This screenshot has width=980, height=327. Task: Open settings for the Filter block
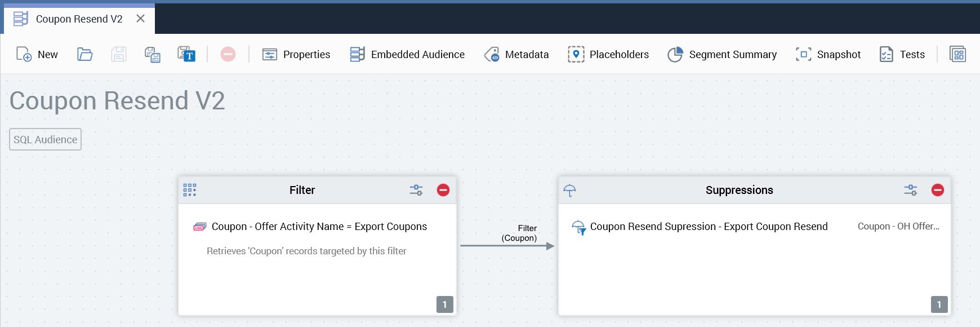pyautogui.click(x=416, y=190)
